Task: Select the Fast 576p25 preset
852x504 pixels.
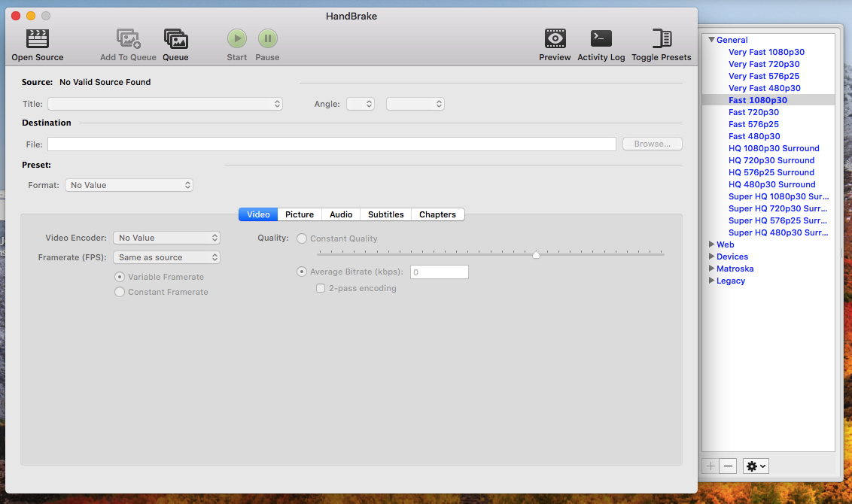Action: coord(753,124)
